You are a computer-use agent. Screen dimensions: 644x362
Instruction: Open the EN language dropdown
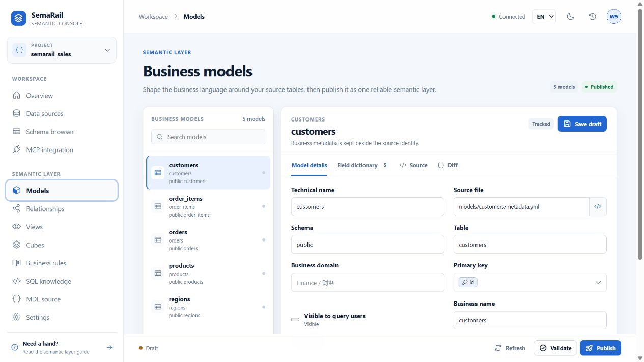544,16
